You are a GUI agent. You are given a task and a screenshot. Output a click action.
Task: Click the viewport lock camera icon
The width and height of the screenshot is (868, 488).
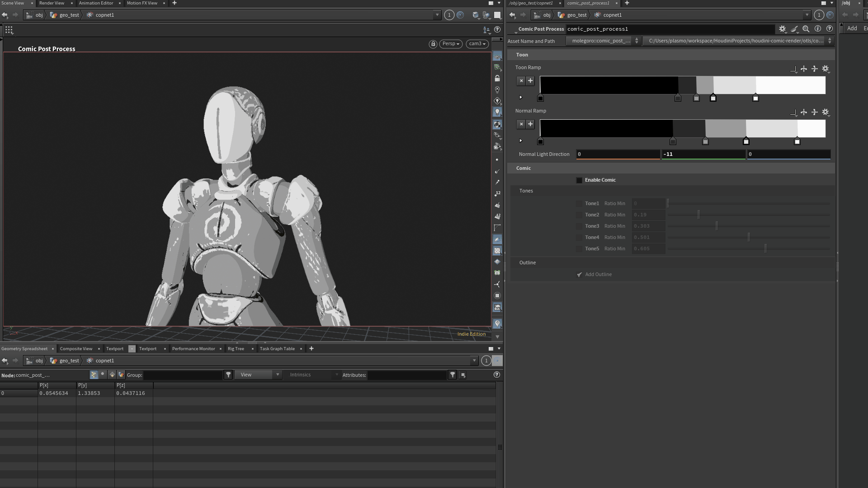pyautogui.click(x=433, y=44)
